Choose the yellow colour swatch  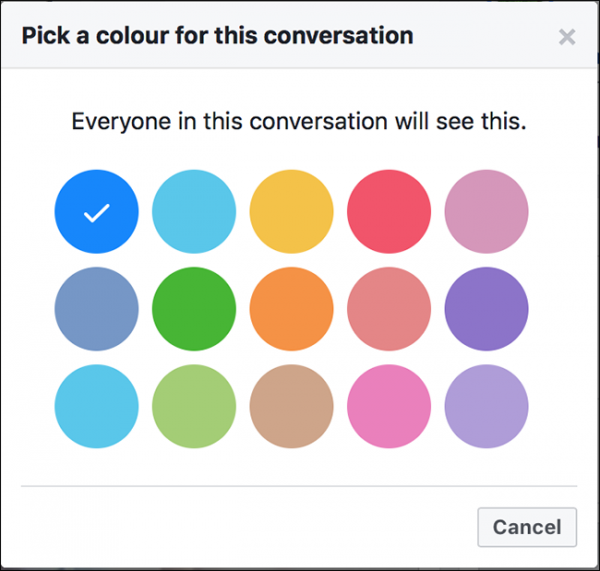point(291,212)
